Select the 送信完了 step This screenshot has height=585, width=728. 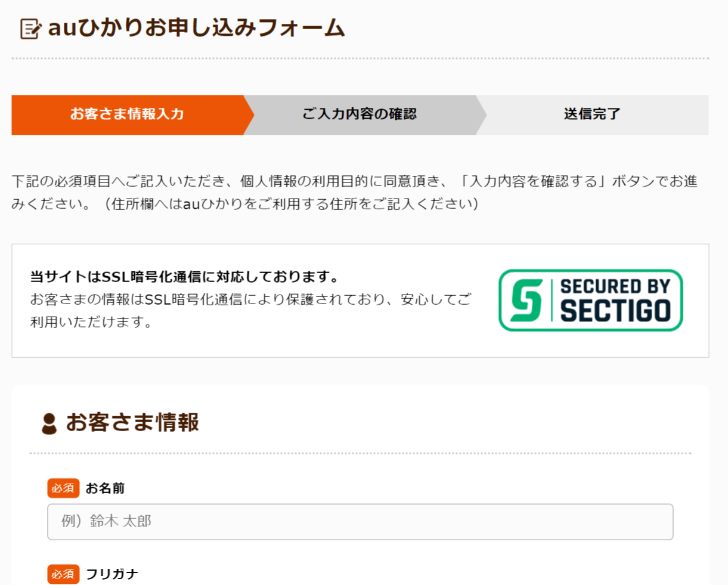[592, 114]
